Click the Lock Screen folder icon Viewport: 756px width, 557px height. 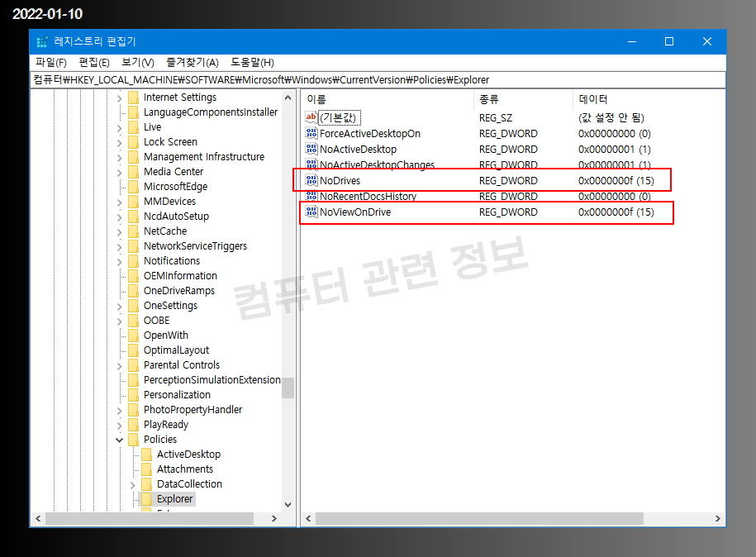(134, 142)
